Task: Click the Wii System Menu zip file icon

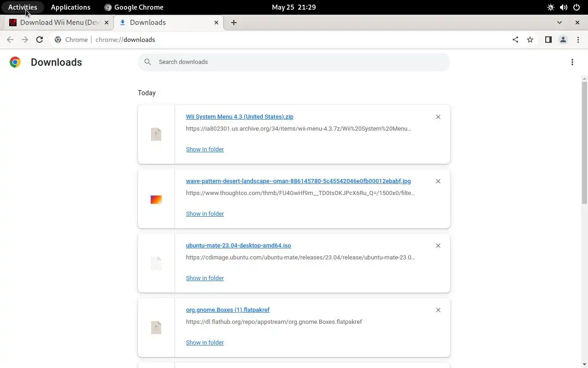Action: [156, 134]
